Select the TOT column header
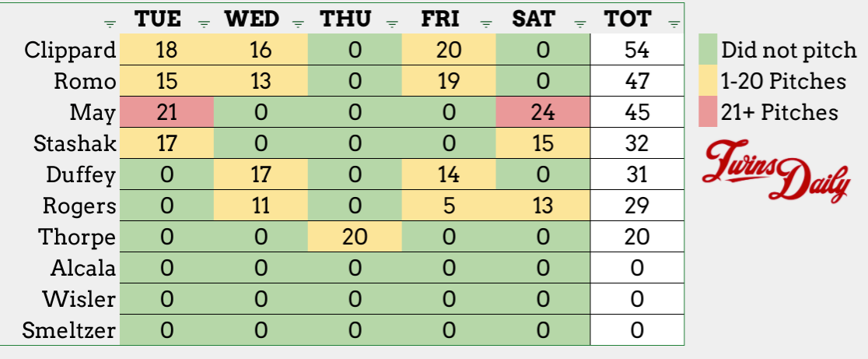Screen dimensions: 868x359 coord(628,19)
